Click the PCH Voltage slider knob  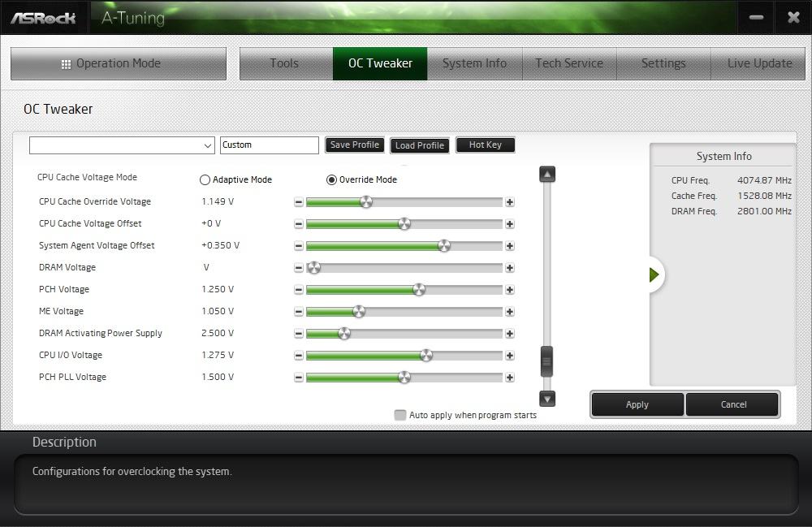coord(419,290)
